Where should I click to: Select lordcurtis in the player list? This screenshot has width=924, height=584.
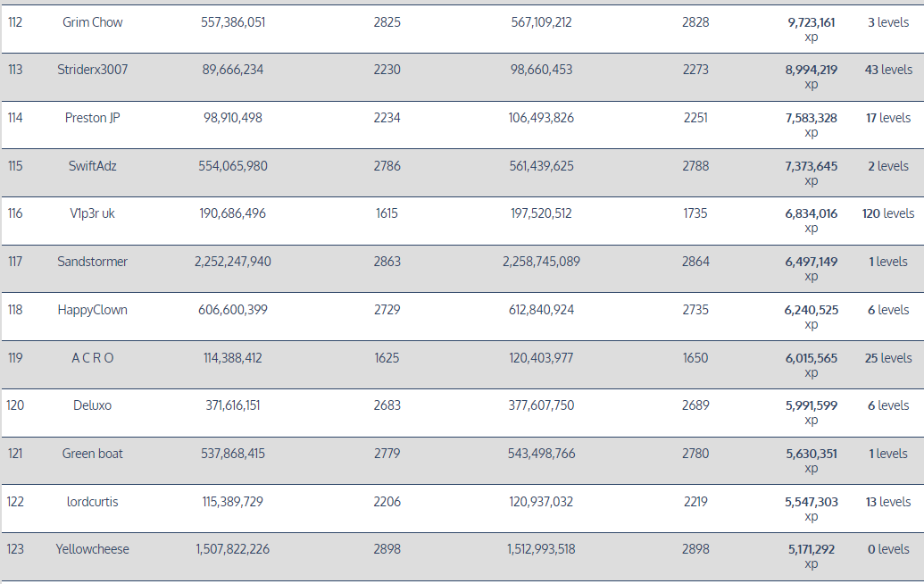pyautogui.click(x=93, y=502)
